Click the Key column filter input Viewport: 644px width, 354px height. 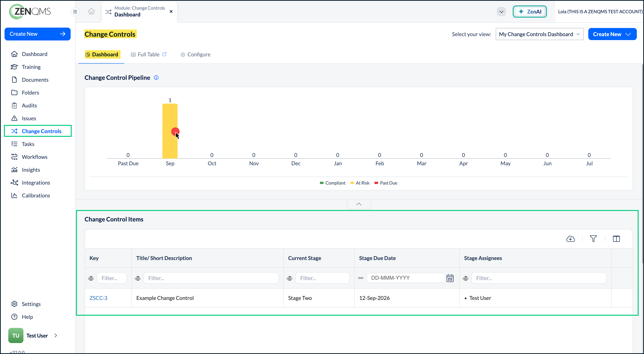(112, 278)
